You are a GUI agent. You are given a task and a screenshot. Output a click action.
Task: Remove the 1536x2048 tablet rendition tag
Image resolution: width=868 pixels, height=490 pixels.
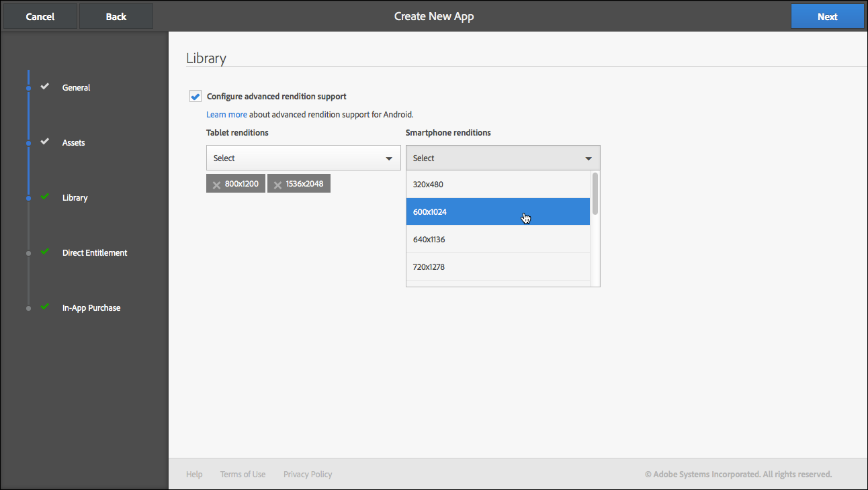point(278,183)
